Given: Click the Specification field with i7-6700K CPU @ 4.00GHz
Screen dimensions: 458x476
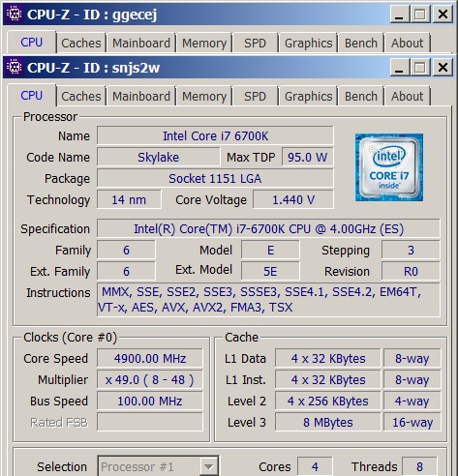Looking at the screenshot, I should tap(268, 228).
